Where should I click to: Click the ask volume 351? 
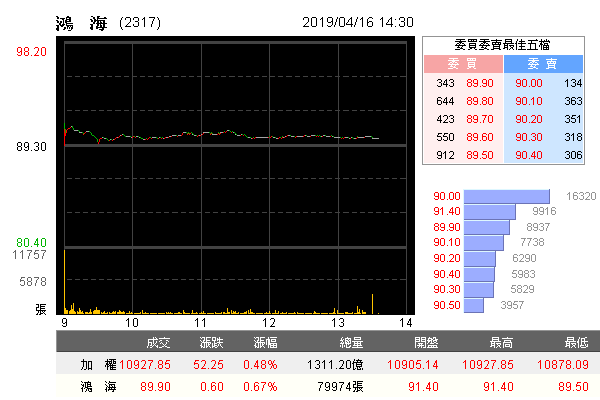[573, 119]
